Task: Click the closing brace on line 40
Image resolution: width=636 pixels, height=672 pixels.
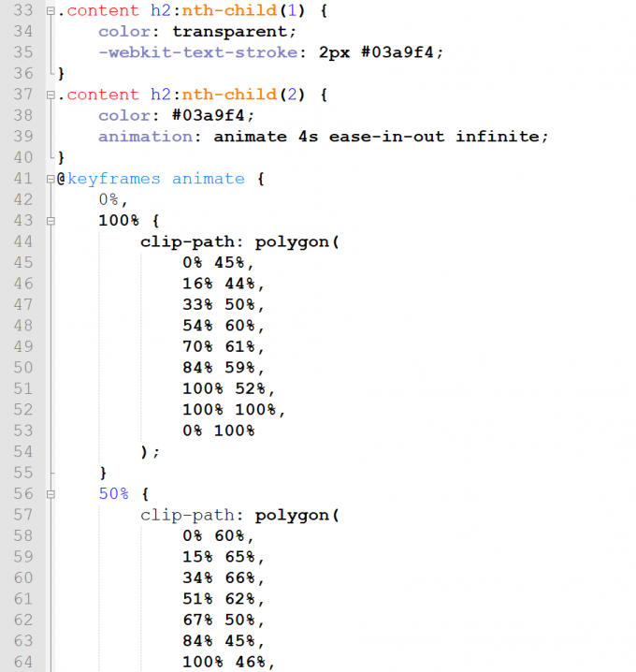Action: pyautogui.click(x=61, y=158)
